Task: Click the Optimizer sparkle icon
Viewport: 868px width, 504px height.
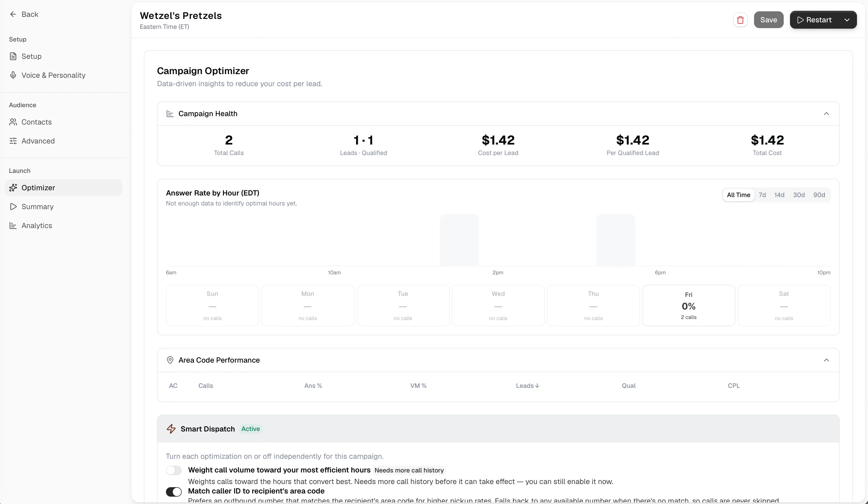Action: tap(13, 188)
